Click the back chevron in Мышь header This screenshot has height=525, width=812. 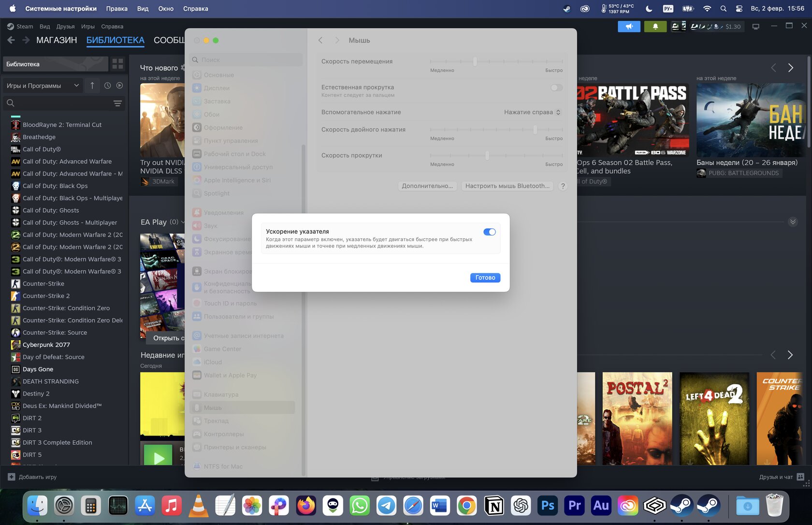point(320,41)
